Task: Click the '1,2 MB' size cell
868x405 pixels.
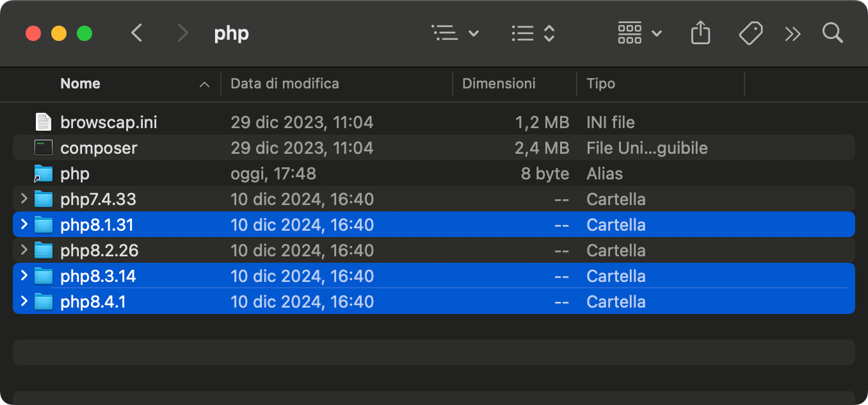Action: (x=542, y=122)
